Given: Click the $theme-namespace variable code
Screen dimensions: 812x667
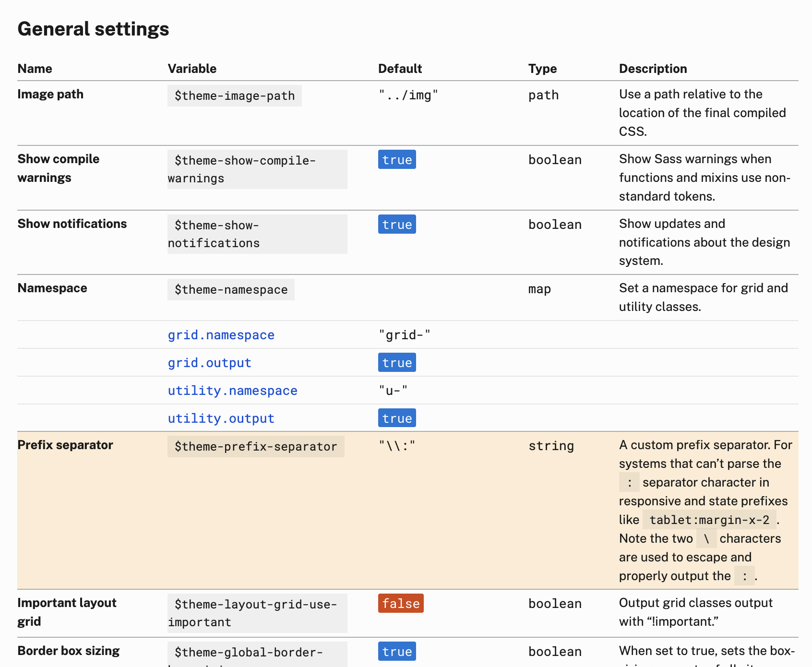Looking at the screenshot, I should [x=231, y=290].
